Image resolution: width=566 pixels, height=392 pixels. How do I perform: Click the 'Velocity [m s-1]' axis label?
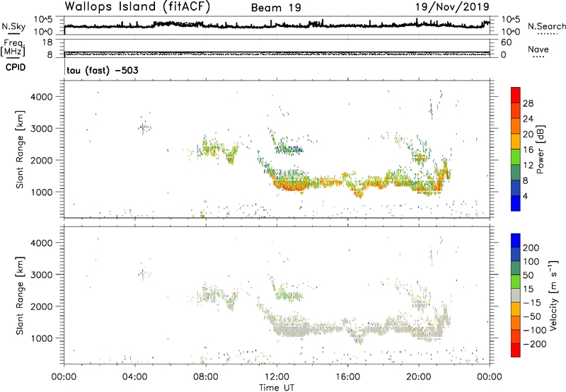553,296
